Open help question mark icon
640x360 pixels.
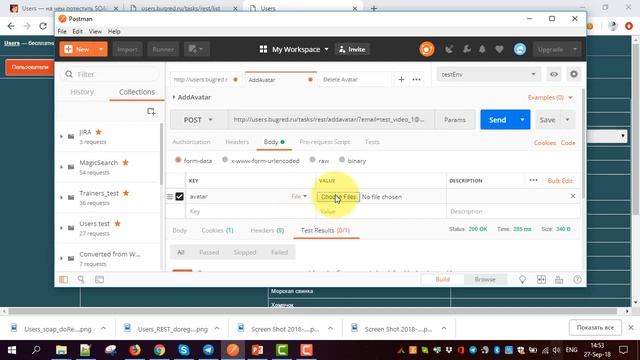point(577,280)
